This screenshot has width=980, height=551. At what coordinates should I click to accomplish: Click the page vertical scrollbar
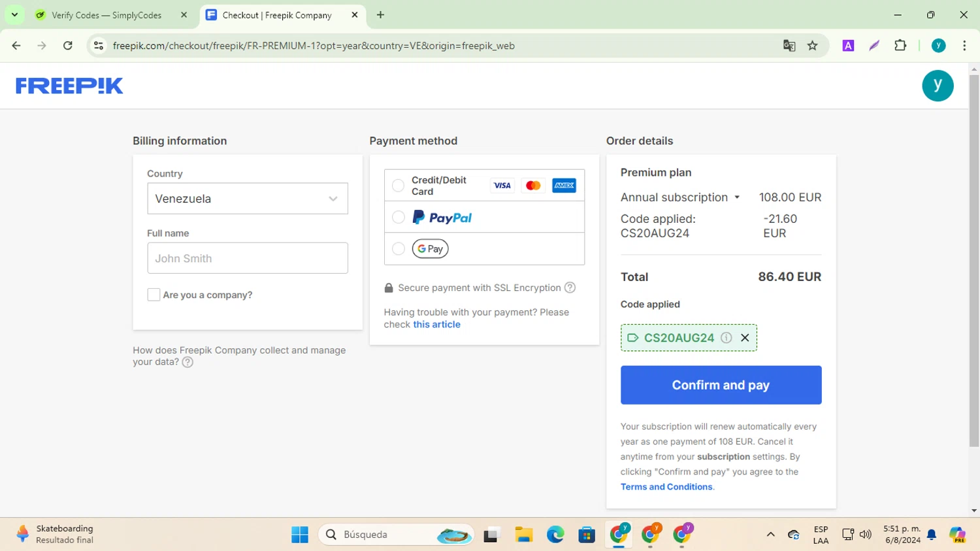tap(974, 261)
